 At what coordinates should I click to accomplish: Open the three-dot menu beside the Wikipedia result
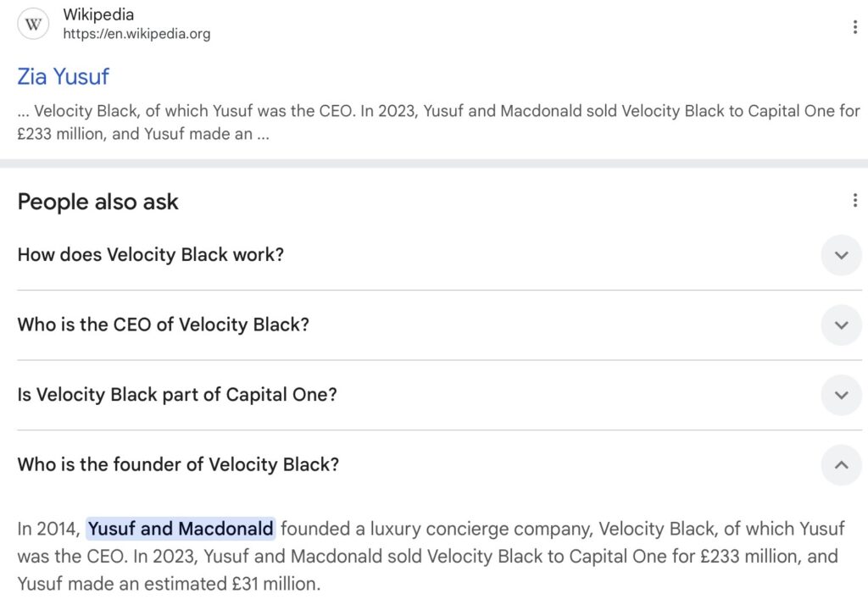pos(854,27)
